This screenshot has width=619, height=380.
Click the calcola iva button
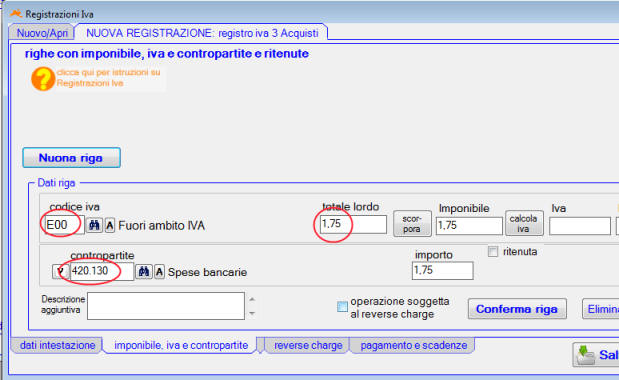[524, 223]
